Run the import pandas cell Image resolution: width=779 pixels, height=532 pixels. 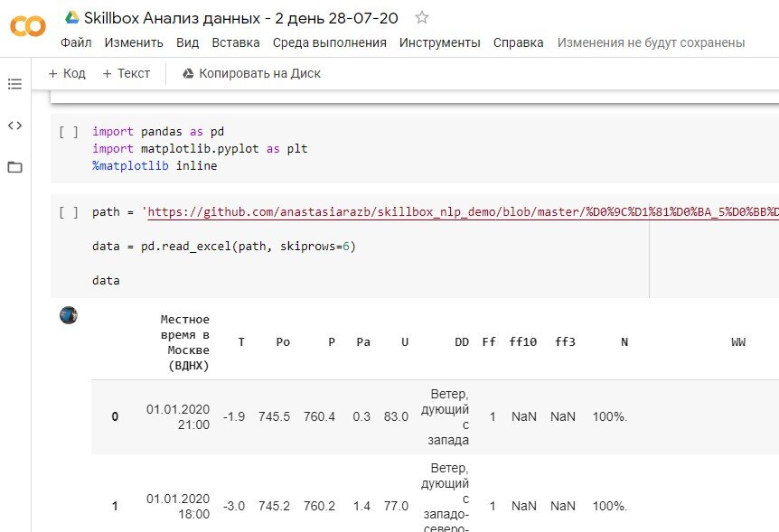click(x=69, y=132)
